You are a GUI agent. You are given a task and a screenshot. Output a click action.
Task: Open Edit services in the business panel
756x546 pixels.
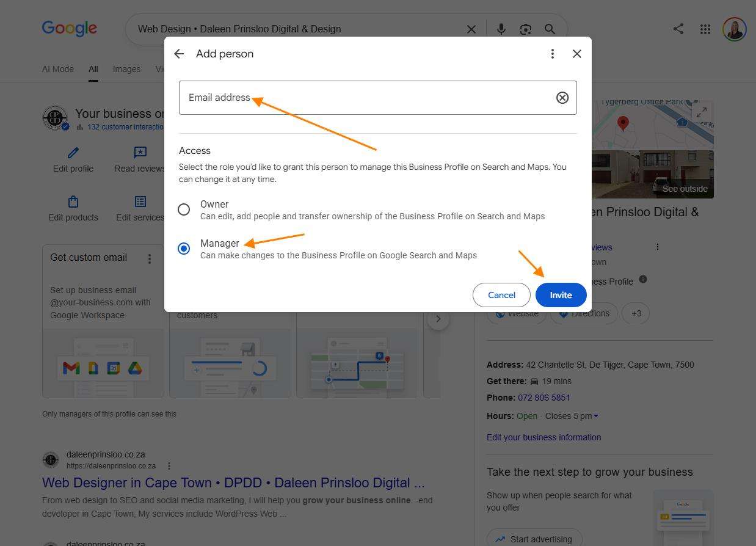pos(140,209)
